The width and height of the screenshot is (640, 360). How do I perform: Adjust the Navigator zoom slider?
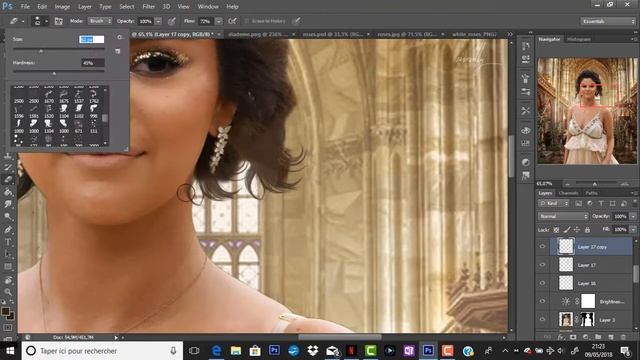coord(594,184)
